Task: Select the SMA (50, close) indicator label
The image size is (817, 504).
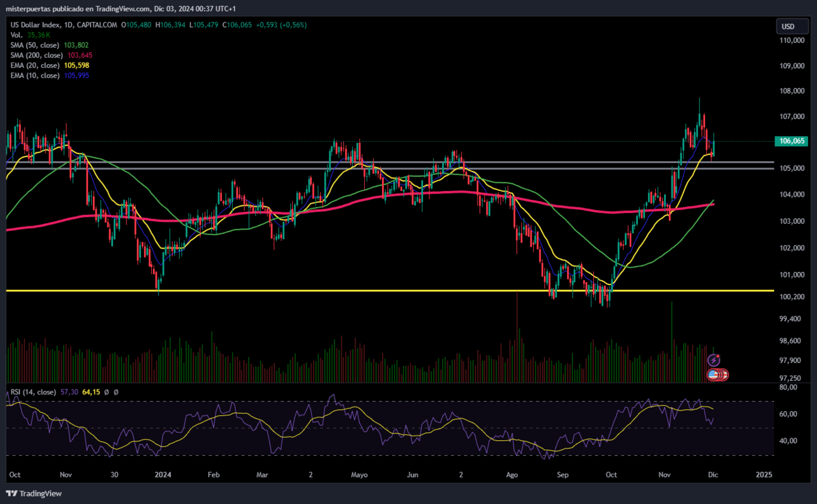Action: 35,45
